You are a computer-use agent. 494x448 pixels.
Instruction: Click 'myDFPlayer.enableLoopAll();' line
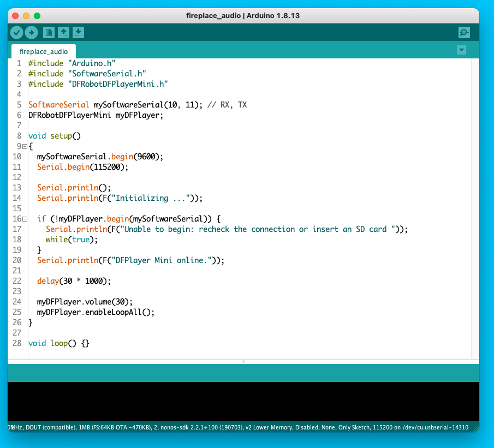[x=96, y=312]
